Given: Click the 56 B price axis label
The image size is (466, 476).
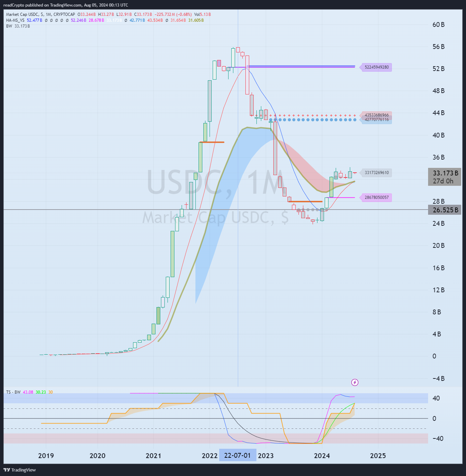Looking at the screenshot, I should tap(438, 47).
